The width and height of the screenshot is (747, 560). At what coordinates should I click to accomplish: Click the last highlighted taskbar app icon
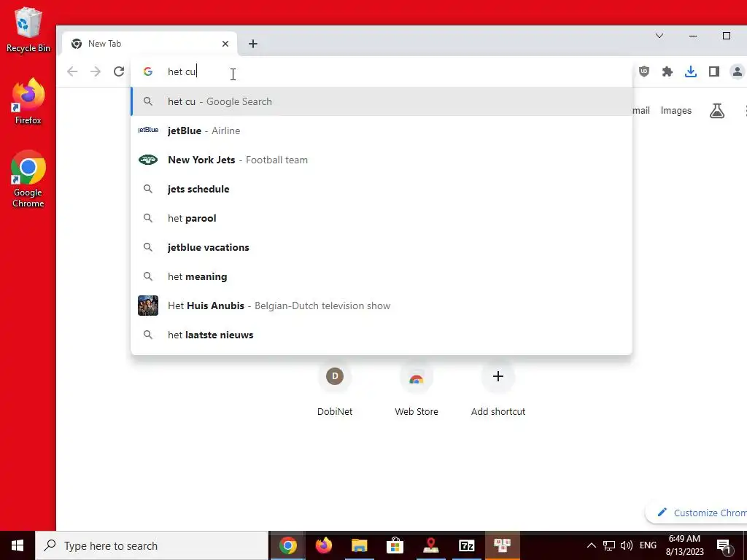click(502, 545)
